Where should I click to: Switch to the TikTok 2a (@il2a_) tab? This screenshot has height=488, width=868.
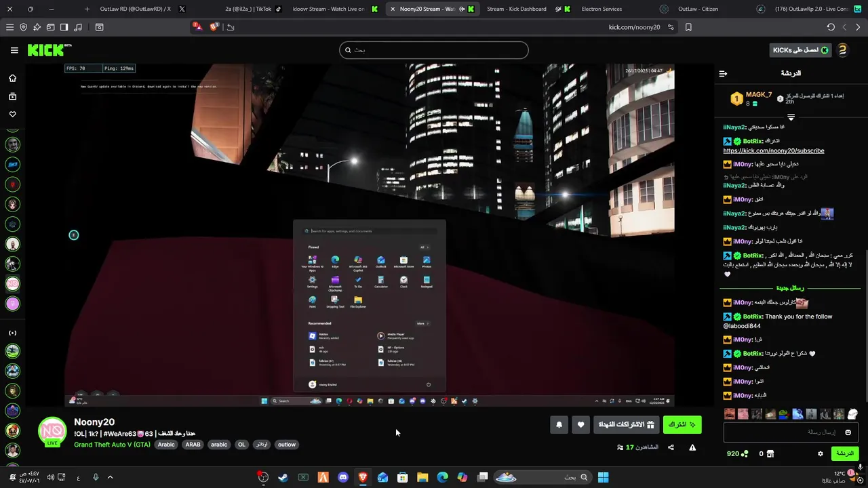click(248, 9)
